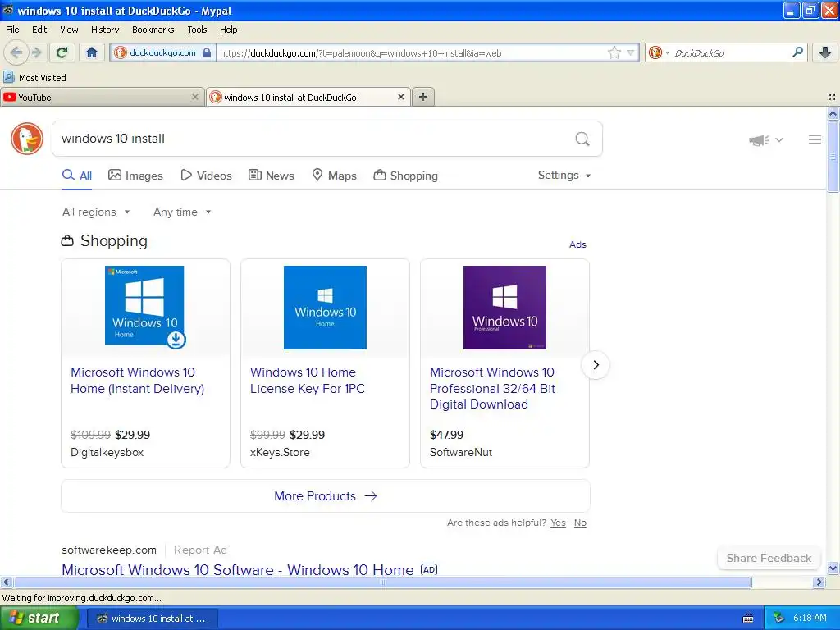840x630 pixels.
Task: Open the Downloads arrow button
Action: (x=825, y=52)
